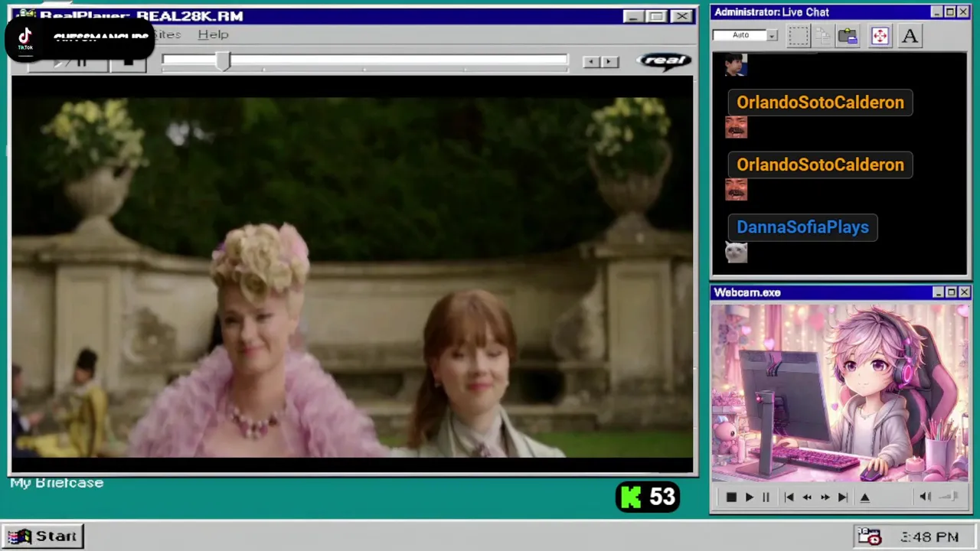Open the briefcase folder icon in Live Chat
980x551 pixels.
pos(848,36)
